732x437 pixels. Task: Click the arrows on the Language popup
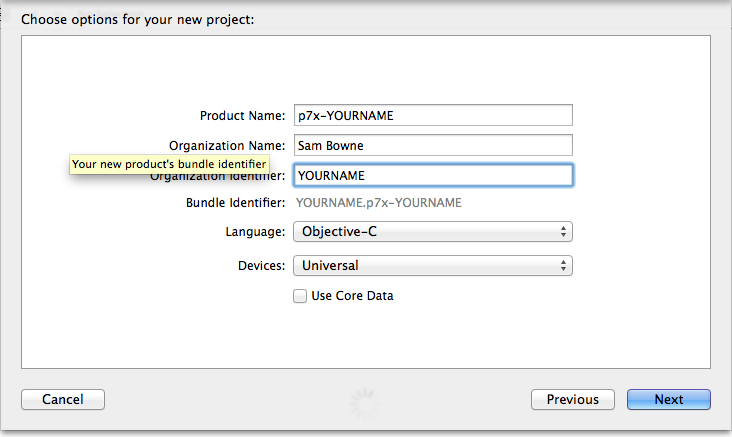[565, 232]
